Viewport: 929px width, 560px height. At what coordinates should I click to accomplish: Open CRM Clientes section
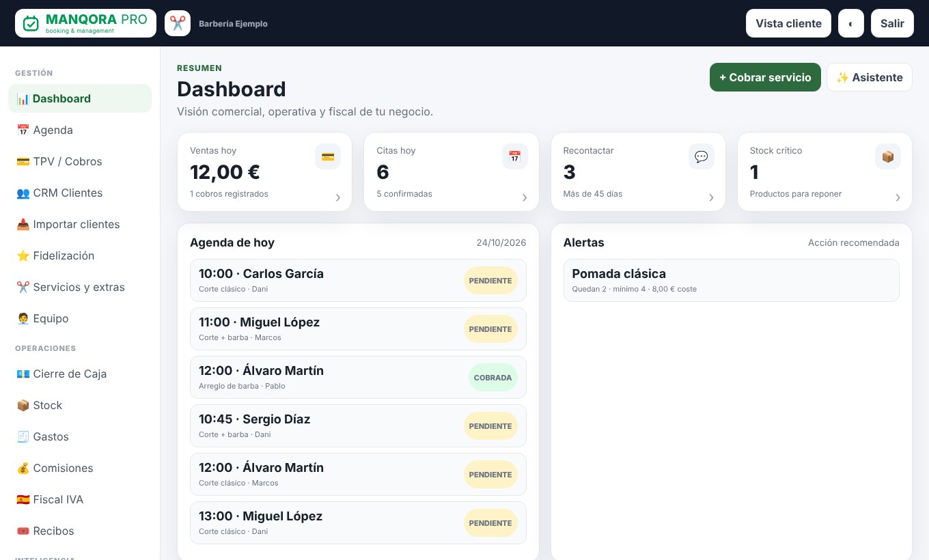tap(80, 193)
